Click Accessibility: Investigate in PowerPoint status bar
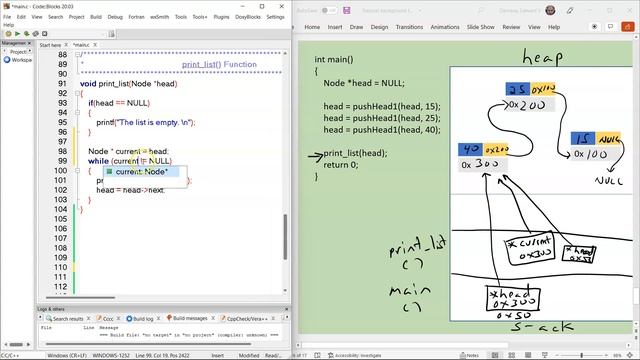Image resolution: width=640 pixels, height=360 pixels. coord(355,356)
